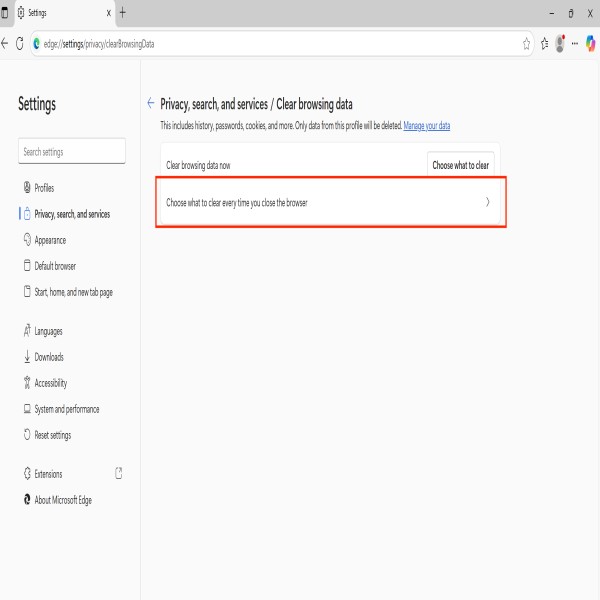Click the Appearance palette icon
Screen dimensions: 600x600
point(26,240)
